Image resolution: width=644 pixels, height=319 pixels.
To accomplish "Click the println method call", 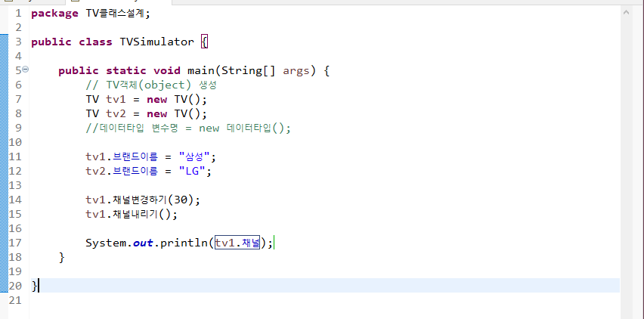I will click(184, 243).
